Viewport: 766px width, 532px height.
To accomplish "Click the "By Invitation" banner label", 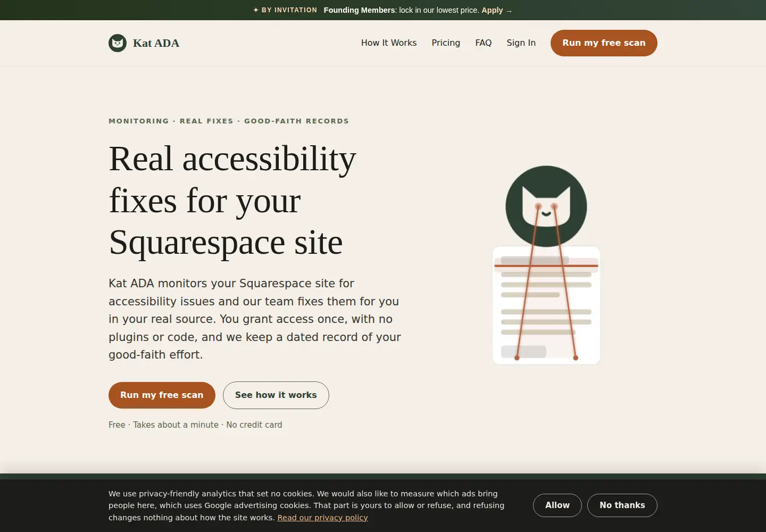I will click(285, 10).
